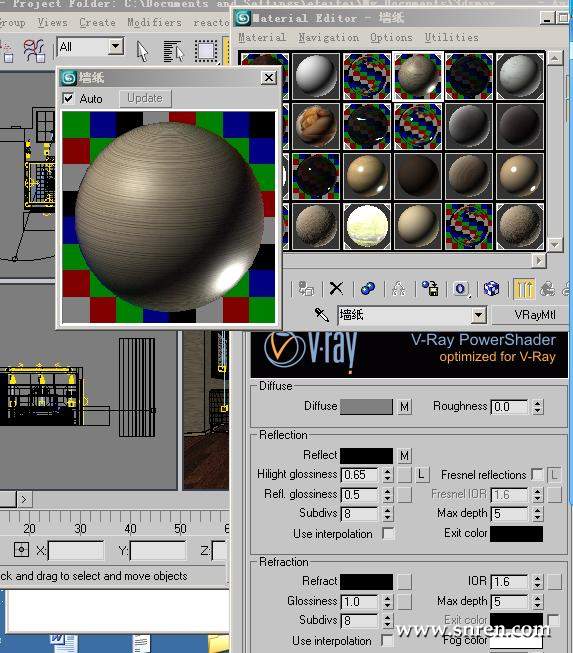The image size is (573, 653).
Task: Click Reset Map/Mtl X icon
Action: 336,288
